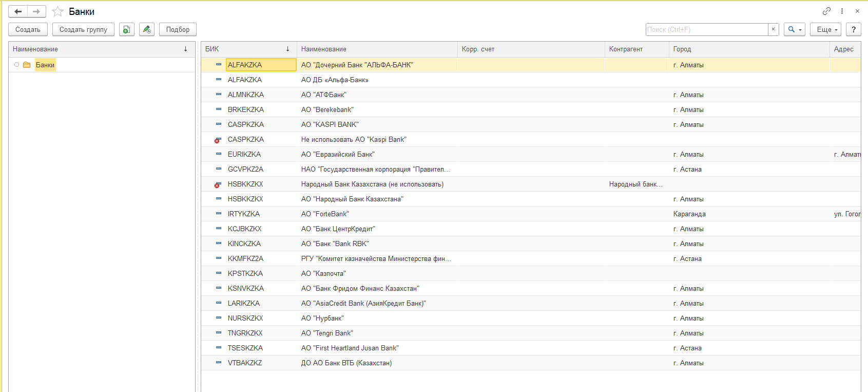Screen dimensions: 868x392
Task: Click the Создать button
Action: click(x=28, y=29)
